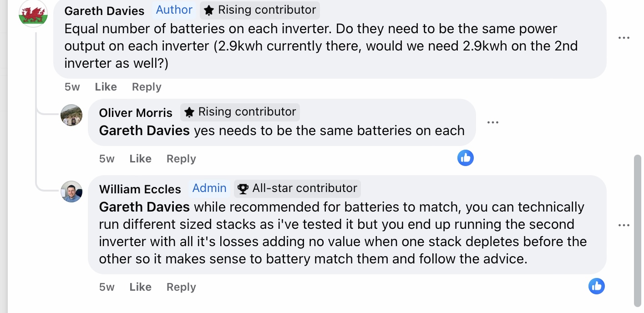This screenshot has height=313, width=644.
Task: Open Gareth Davies' profile name link
Action: [x=104, y=10]
